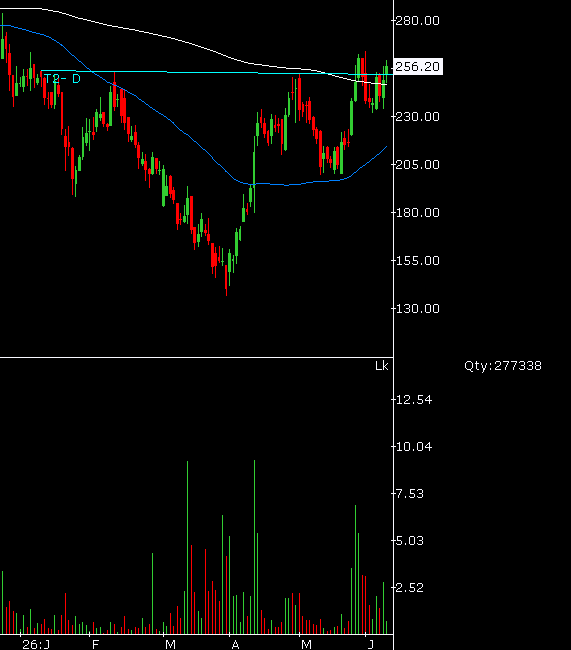Screen dimensions: 571x650
Task: Click the 205.00 price axis label
Action: (417, 165)
